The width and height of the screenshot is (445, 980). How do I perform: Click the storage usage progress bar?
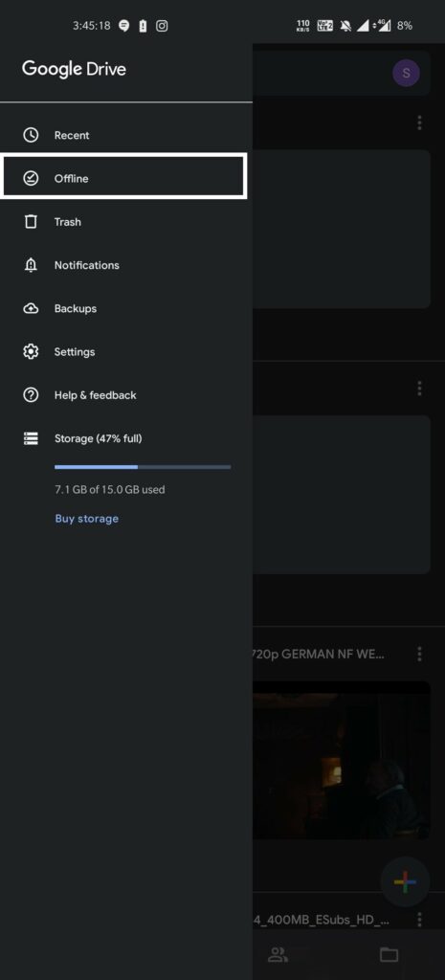tap(143, 467)
